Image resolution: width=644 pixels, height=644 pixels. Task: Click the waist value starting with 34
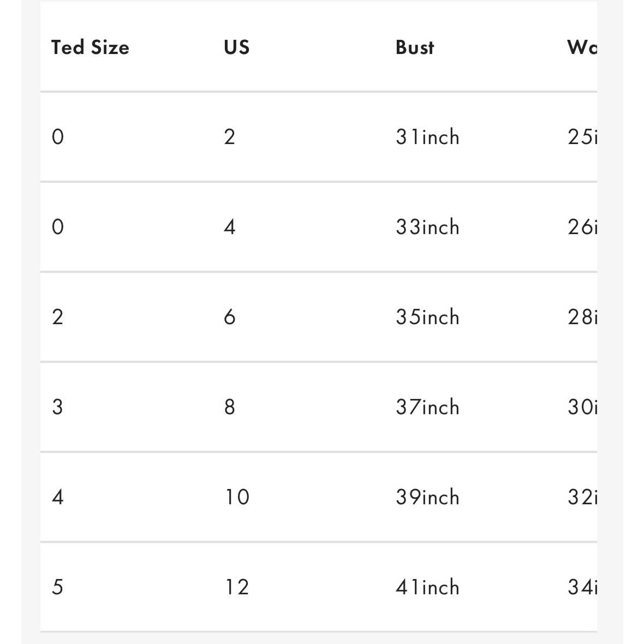pyautogui.click(x=582, y=587)
